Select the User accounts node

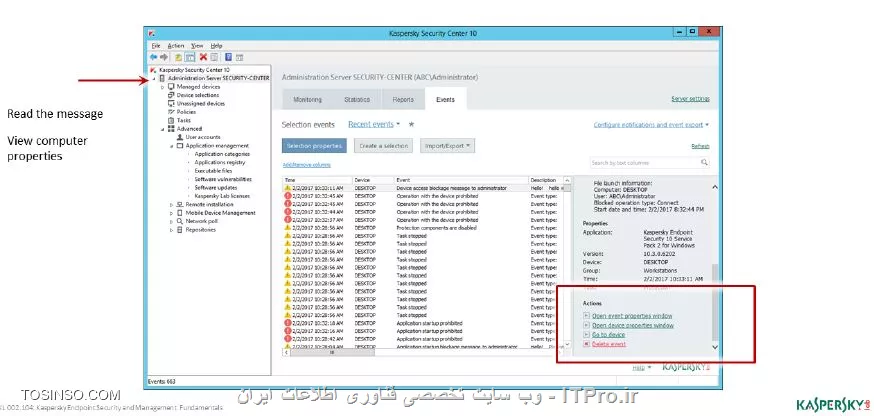pos(203,137)
